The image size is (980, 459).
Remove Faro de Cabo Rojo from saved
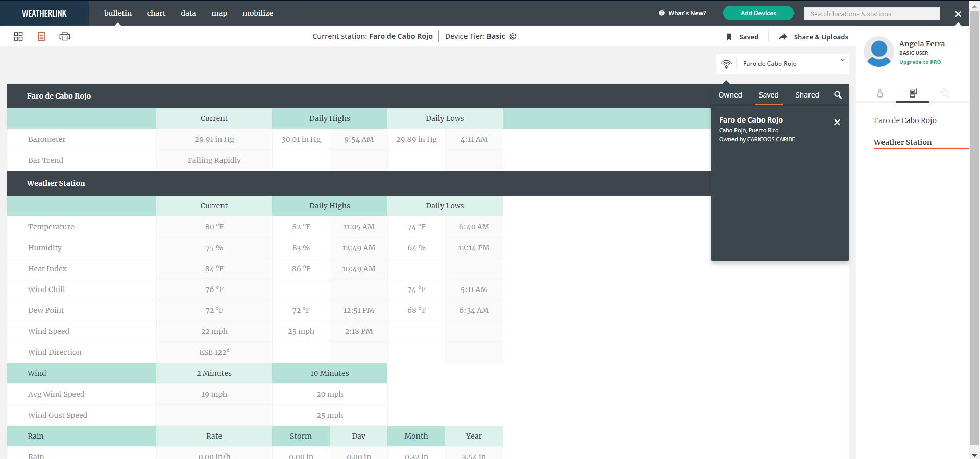[x=837, y=122]
